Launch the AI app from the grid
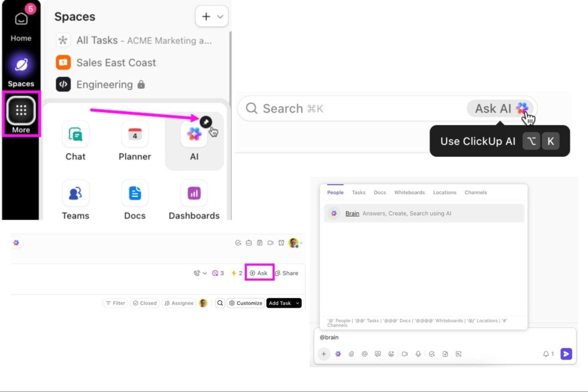This screenshot has height=392, width=588. point(194,139)
